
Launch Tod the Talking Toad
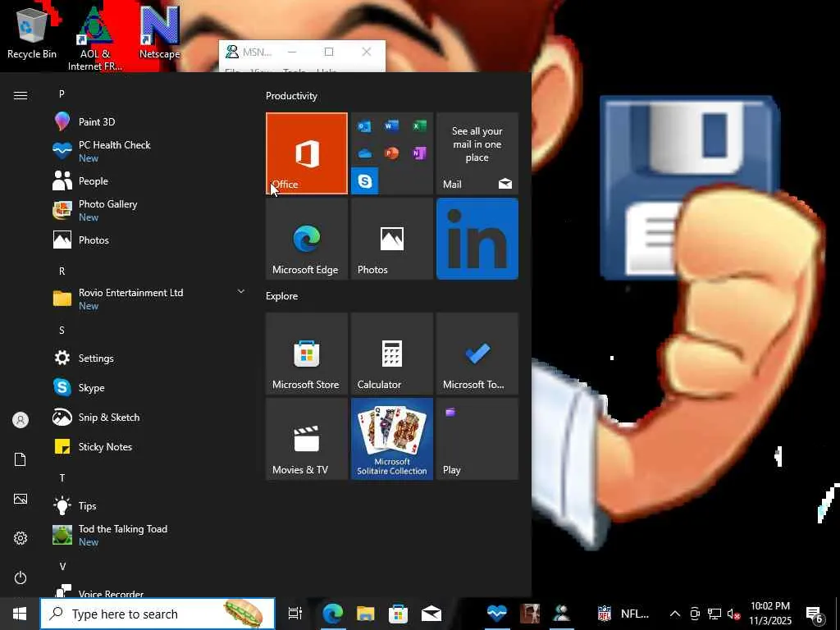click(122, 535)
